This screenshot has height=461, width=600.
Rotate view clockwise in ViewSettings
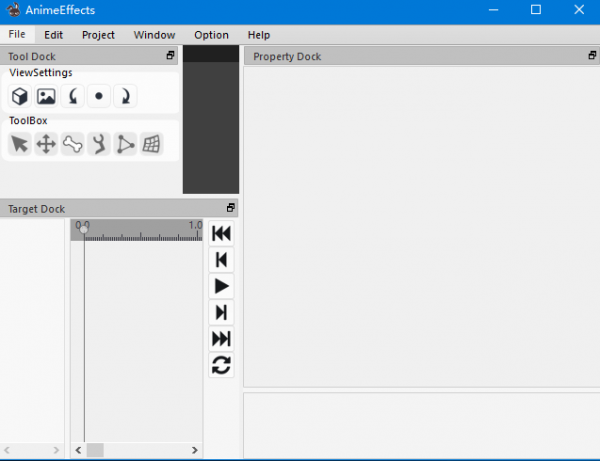tap(125, 96)
